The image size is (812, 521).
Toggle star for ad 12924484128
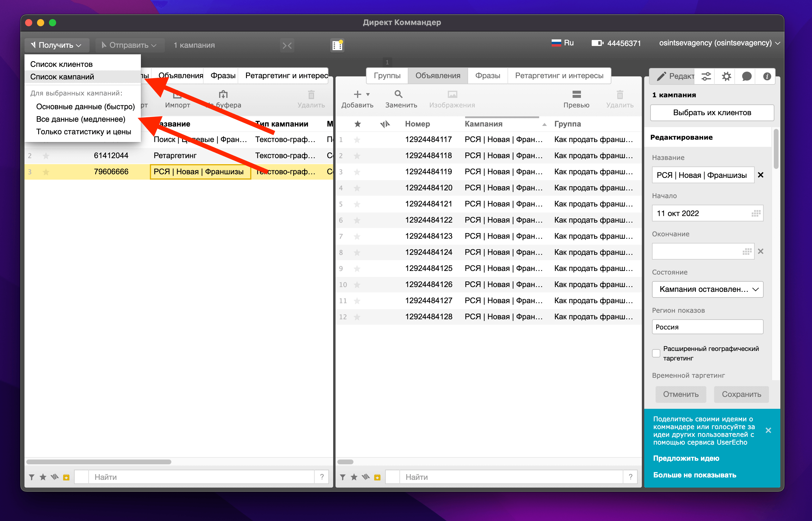pos(357,317)
